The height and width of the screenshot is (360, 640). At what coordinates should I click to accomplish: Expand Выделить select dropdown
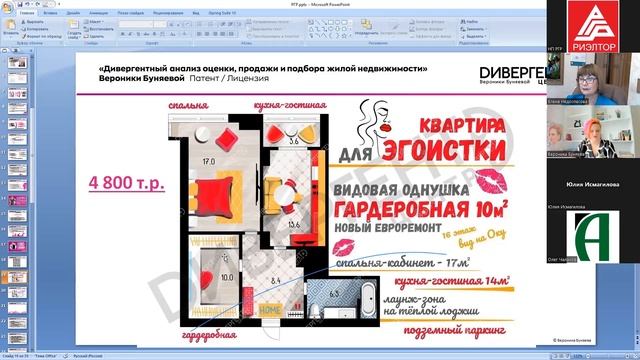coord(473,36)
